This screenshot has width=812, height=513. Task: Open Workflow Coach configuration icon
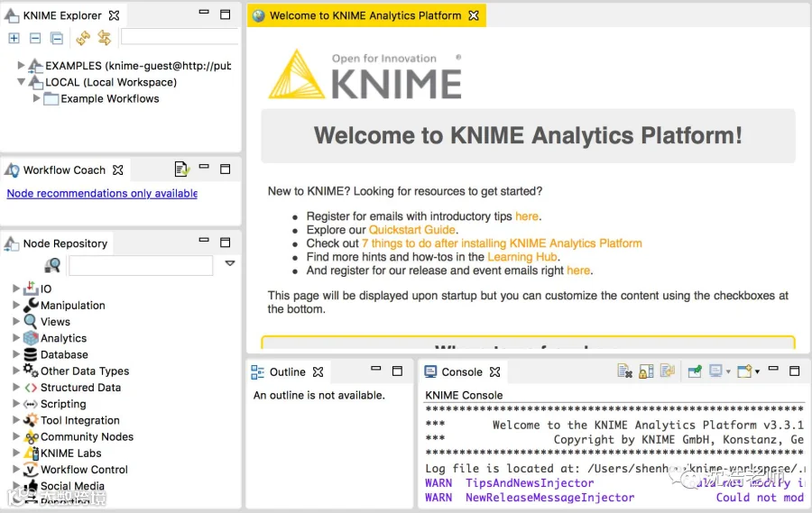[181, 169]
